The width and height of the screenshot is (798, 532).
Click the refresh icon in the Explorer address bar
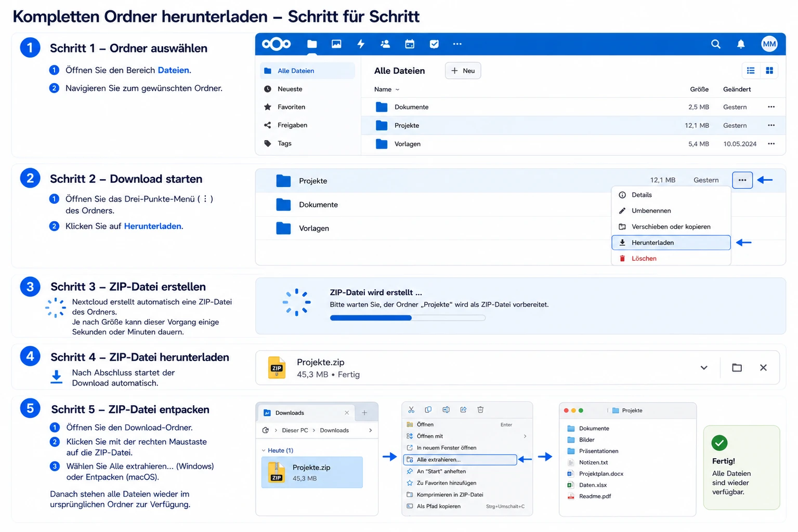pos(266,430)
